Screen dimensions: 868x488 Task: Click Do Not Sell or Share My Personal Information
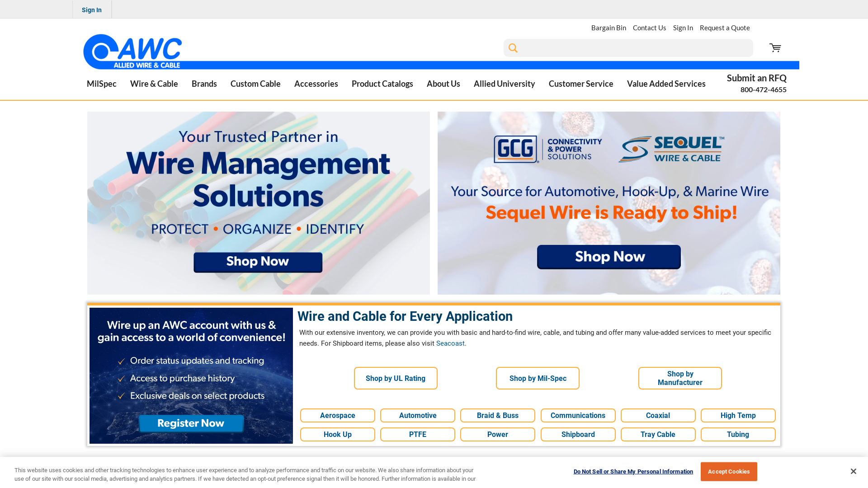click(x=633, y=471)
